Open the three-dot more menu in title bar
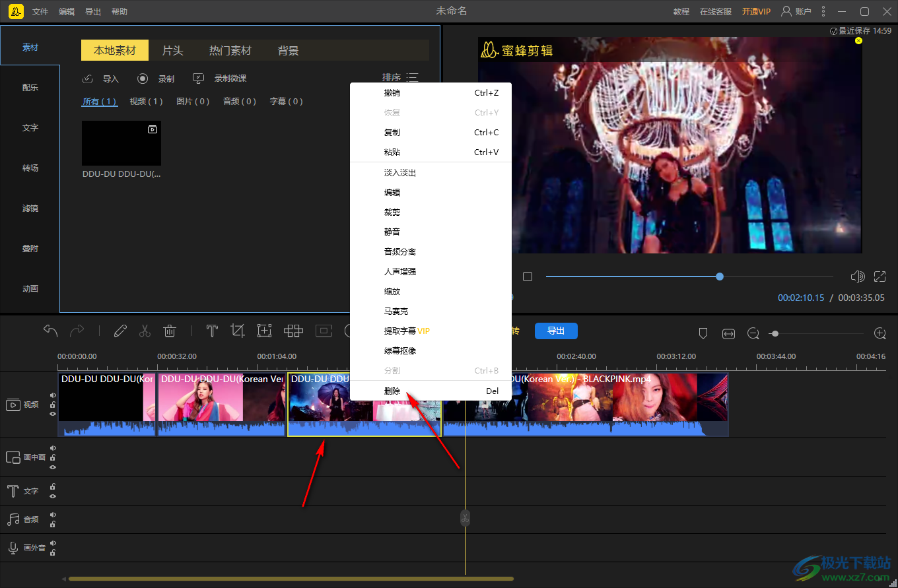Image resolution: width=898 pixels, height=588 pixels. (823, 11)
